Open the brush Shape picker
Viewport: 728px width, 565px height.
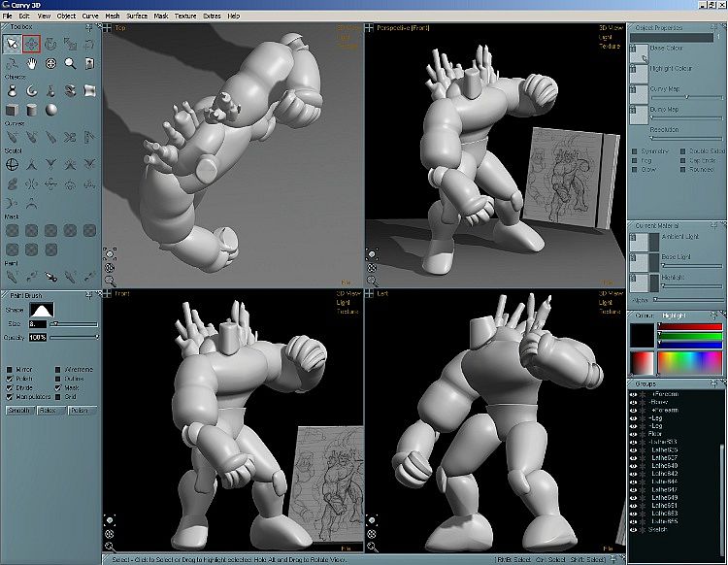click(41, 309)
